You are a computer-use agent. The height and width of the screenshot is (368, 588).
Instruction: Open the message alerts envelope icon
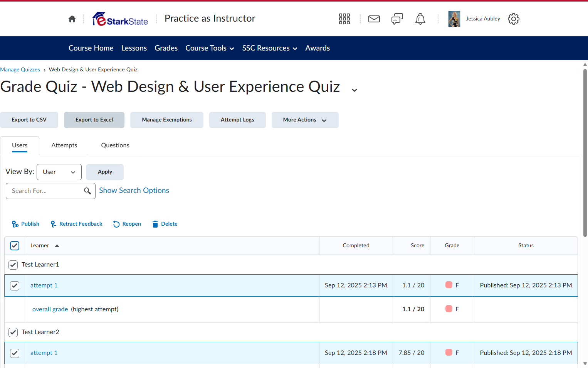(374, 19)
